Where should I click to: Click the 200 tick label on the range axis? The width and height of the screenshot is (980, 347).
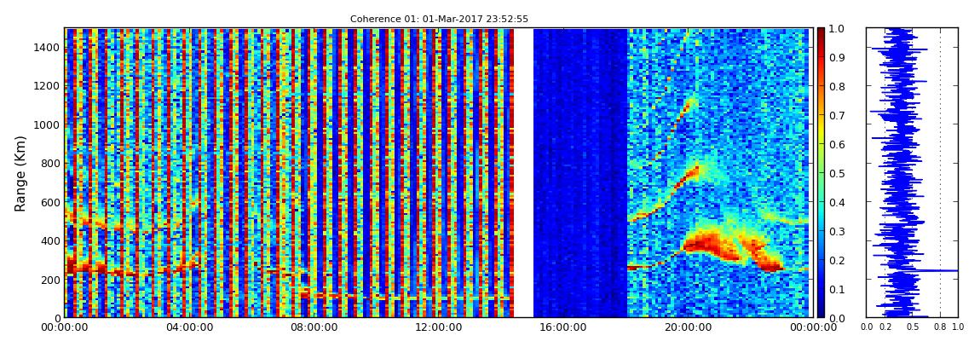[x=50, y=280]
